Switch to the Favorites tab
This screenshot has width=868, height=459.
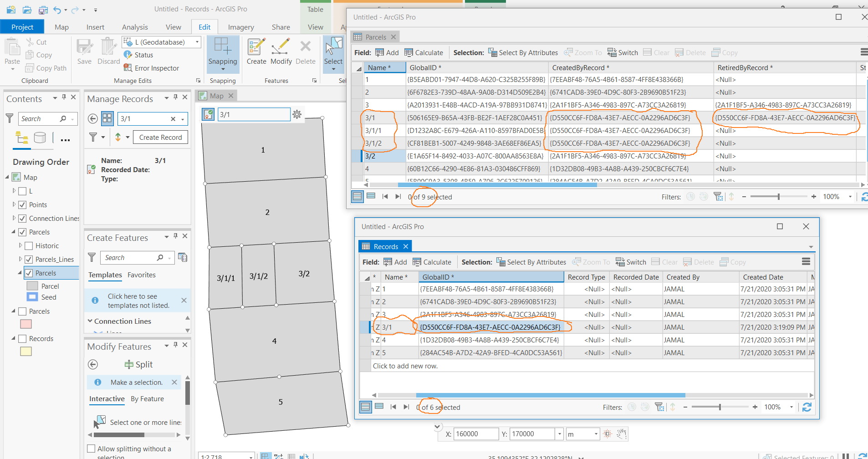pos(141,275)
